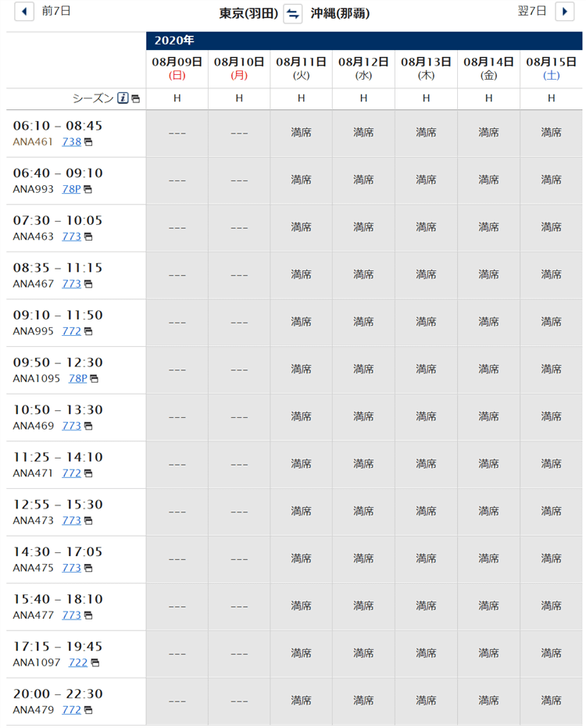Image resolution: width=586 pixels, height=728 pixels.
Task: Open aircraft type 772 link for ANA471
Action: [72, 473]
